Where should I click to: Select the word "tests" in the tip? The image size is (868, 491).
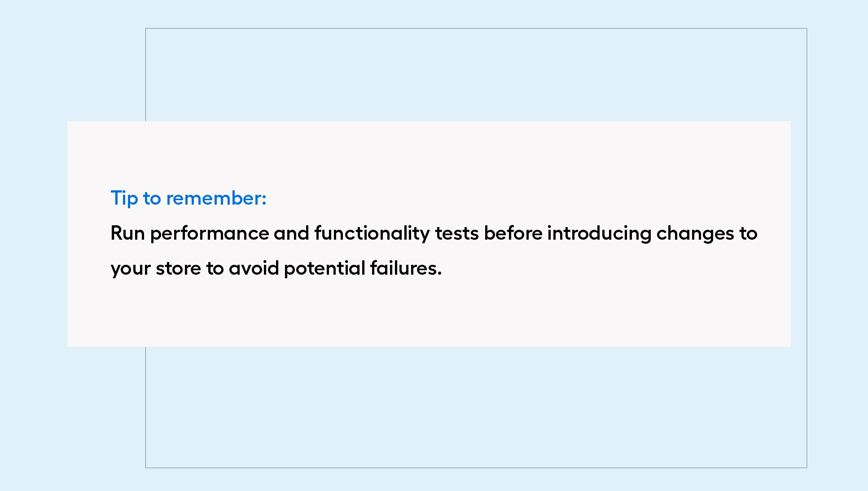(457, 234)
